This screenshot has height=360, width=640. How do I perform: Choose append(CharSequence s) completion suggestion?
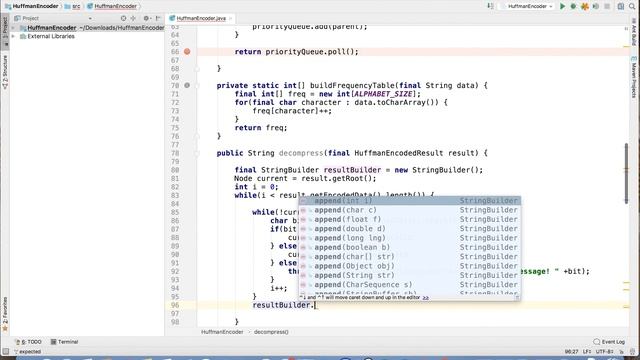pyautogui.click(x=409, y=285)
